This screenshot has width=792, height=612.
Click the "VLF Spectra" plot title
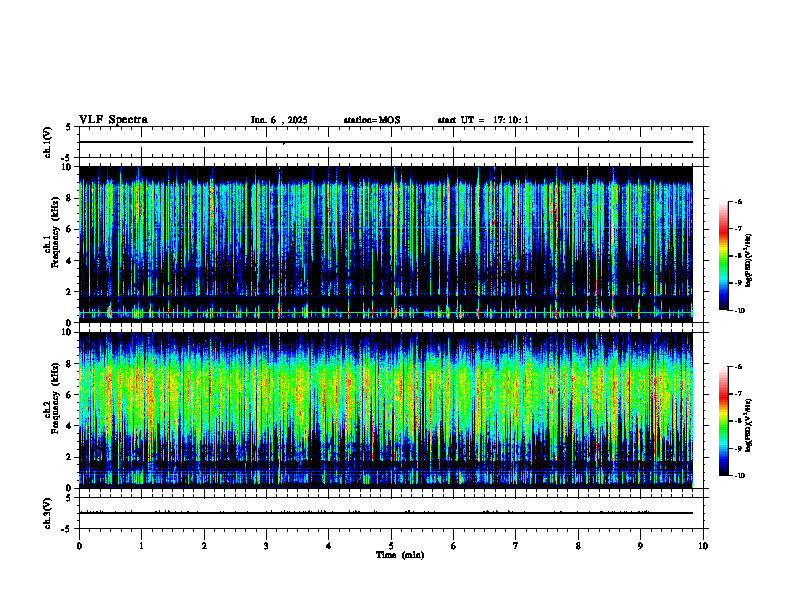113,120
